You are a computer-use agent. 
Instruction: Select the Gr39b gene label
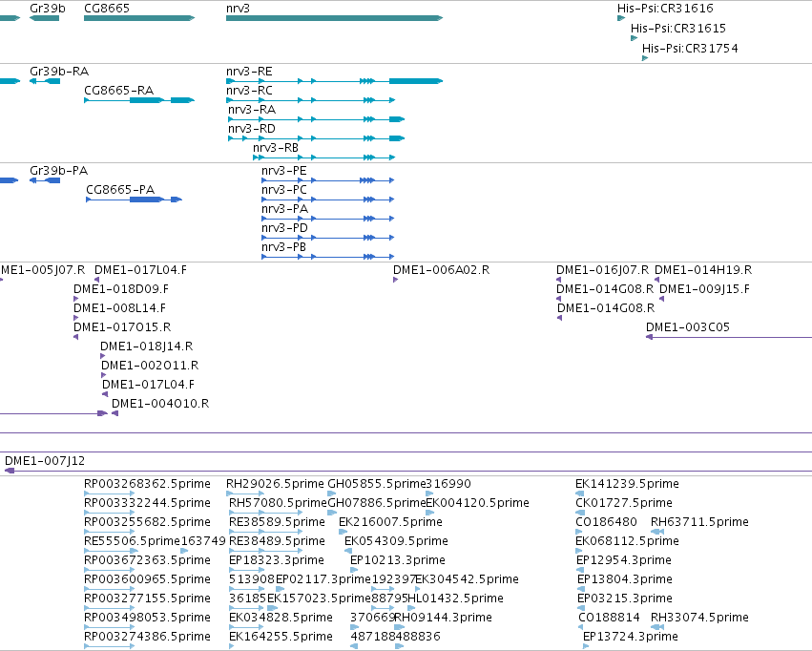48,9
